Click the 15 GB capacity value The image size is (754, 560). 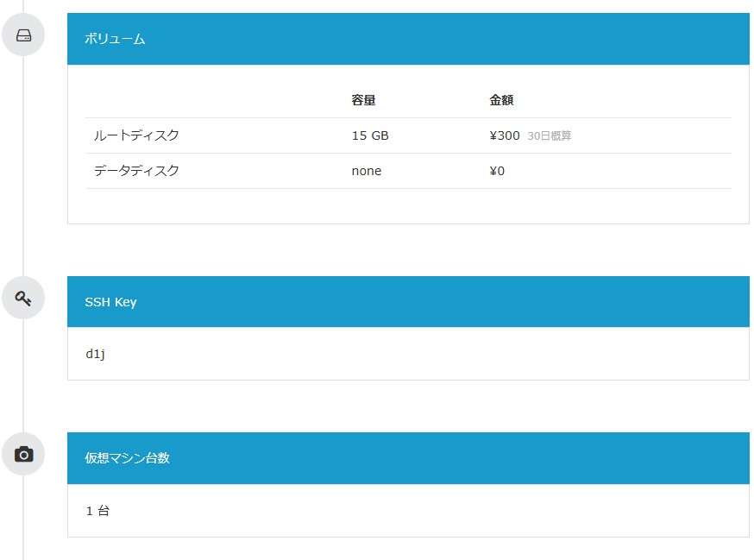(x=370, y=135)
